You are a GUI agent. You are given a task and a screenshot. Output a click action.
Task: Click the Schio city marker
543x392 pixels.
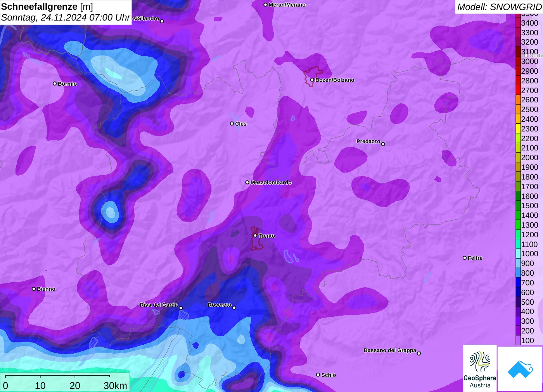click(x=318, y=375)
